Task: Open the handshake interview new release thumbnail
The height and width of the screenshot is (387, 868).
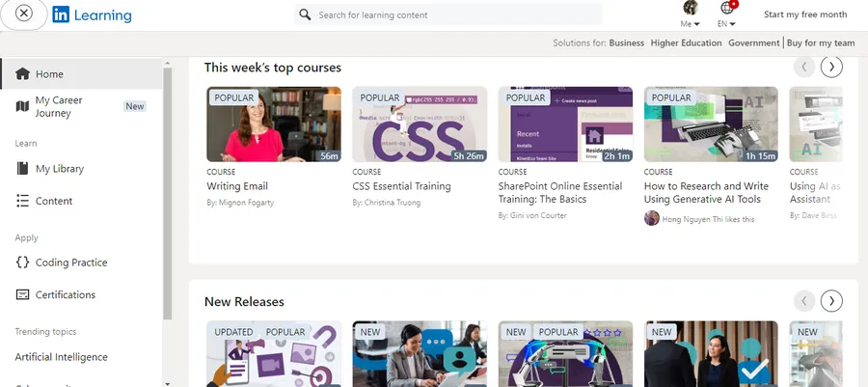Action: [712, 354]
